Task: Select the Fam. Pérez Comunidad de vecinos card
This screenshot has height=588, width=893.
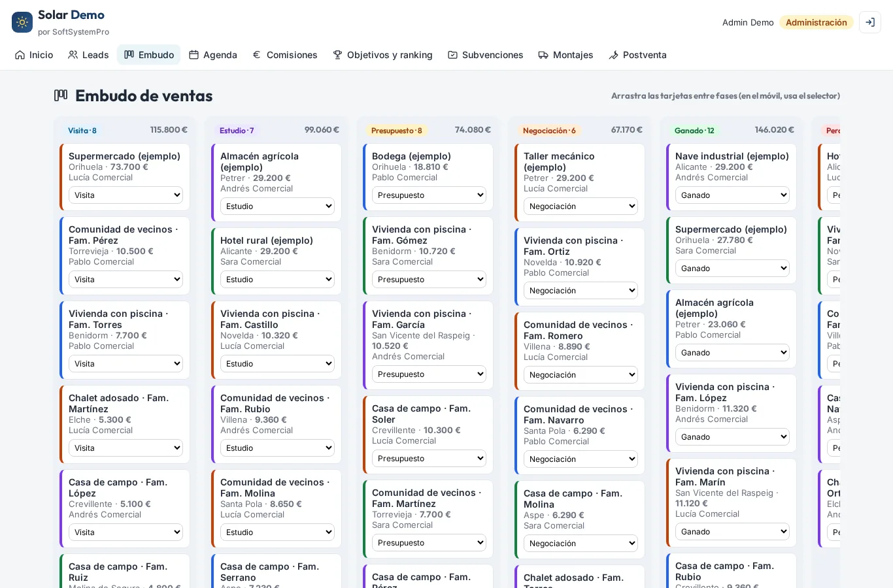Action: 125,256
